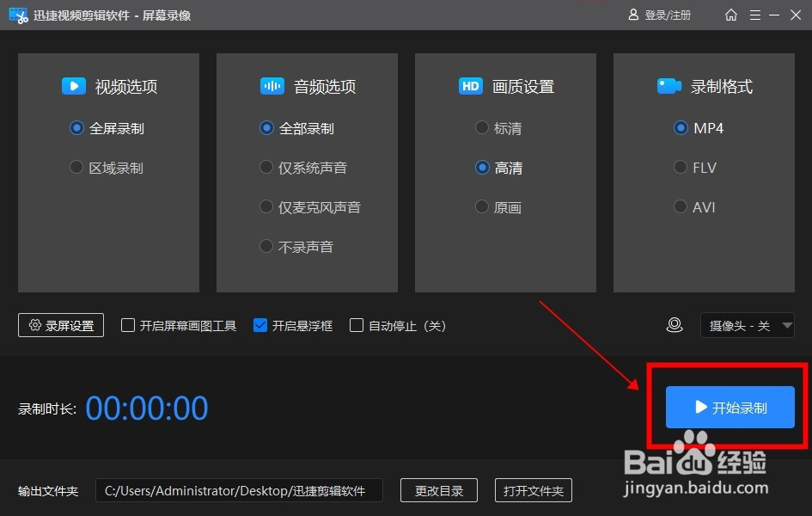Viewport: 812px width, 516px height.
Task: Click the 录制格式 camera icon
Action: 669,86
